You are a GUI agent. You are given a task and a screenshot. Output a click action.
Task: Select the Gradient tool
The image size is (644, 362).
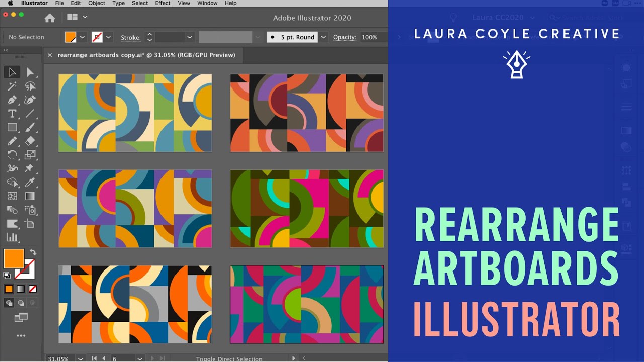tap(30, 196)
